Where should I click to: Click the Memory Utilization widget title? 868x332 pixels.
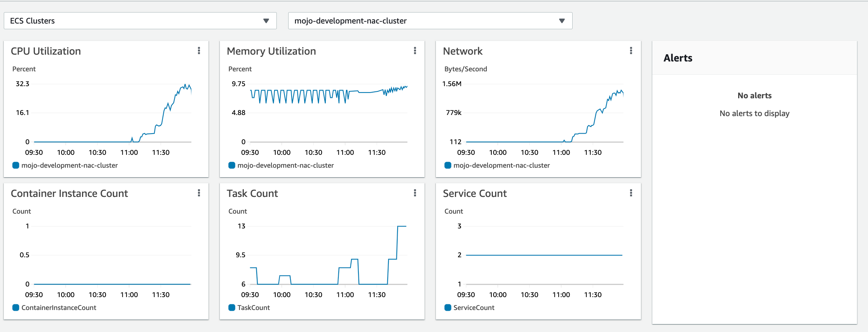click(x=271, y=51)
